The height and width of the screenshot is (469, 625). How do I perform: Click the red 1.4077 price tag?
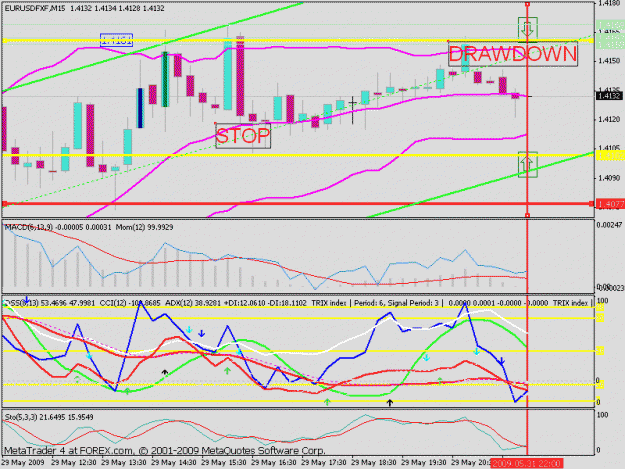[610, 204]
